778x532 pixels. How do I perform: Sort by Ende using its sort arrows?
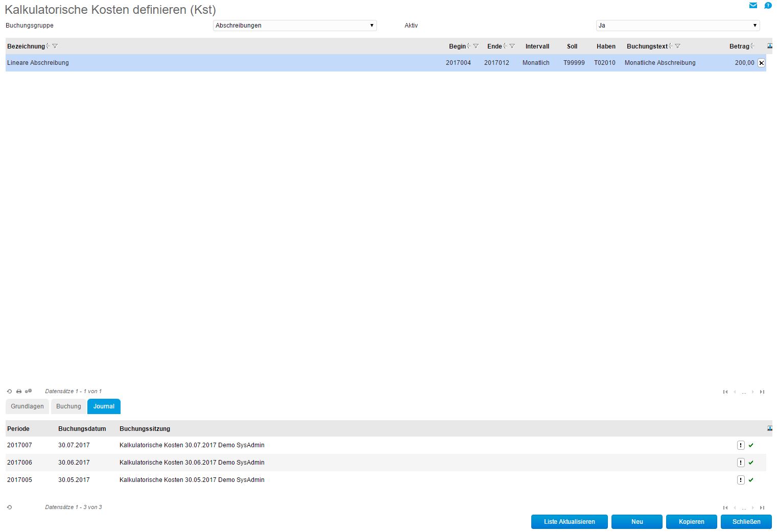point(505,46)
